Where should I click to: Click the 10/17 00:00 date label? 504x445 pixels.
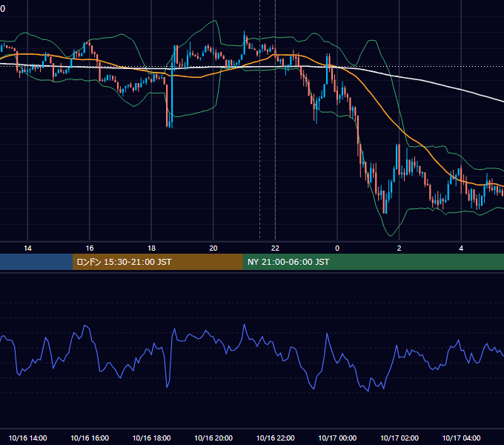pos(337,438)
